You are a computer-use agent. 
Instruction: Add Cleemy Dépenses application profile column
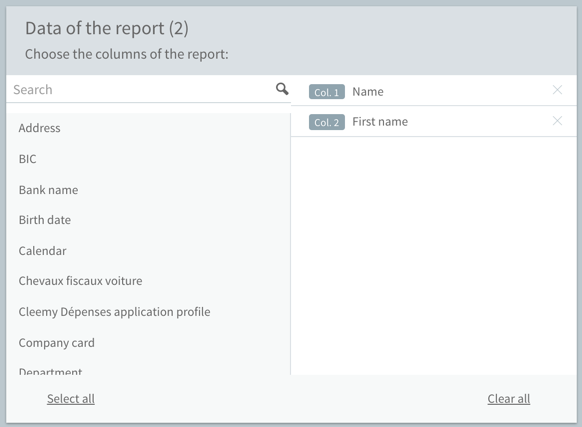(114, 312)
